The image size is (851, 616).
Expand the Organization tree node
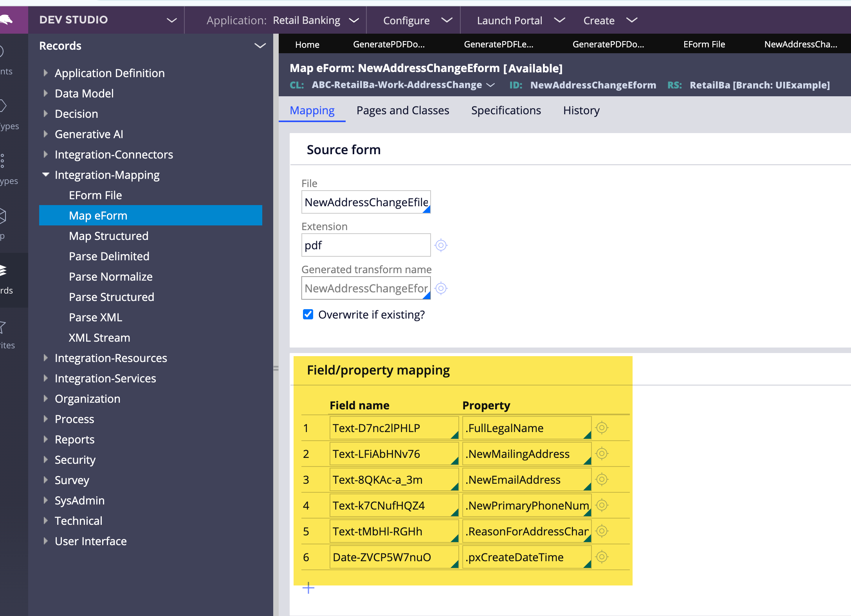tap(45, 398)
